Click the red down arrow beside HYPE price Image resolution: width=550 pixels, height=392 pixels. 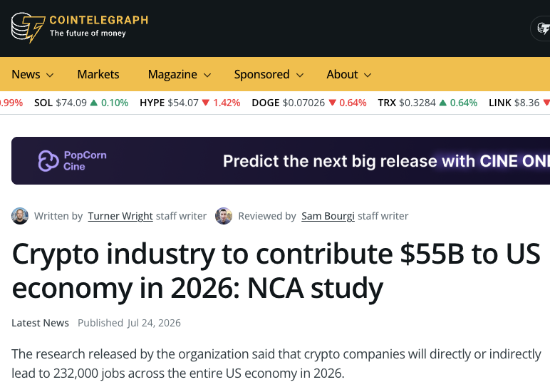click(206, 103)
